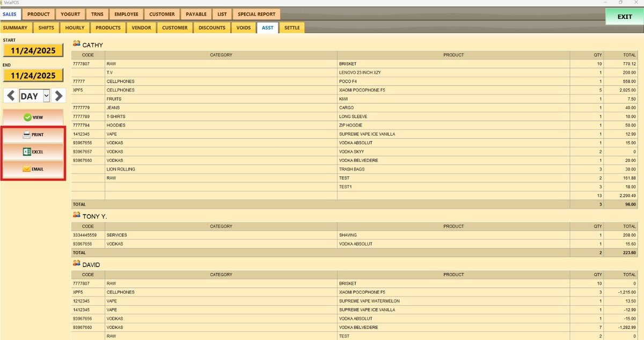The image size is (644, 340).
Task: Select the TRASH BAGS row
Action: click(x=354, y=169)
